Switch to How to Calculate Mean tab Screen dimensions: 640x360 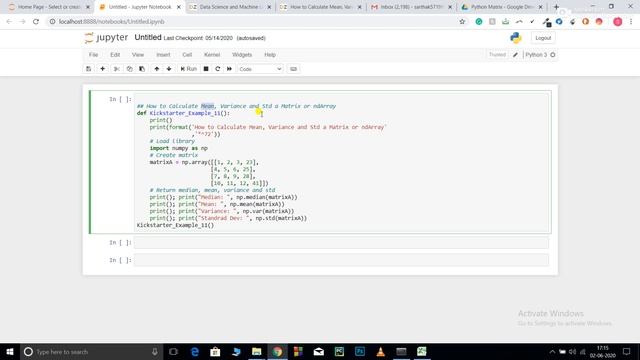(x=321, y=7)
